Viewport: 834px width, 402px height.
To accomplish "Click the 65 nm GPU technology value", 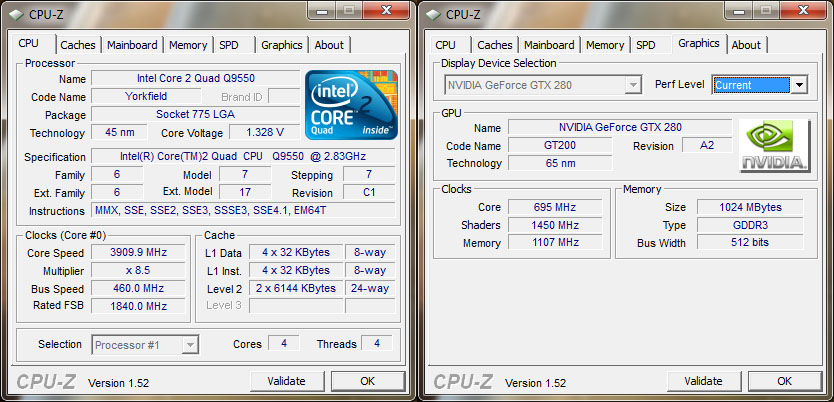I will tap(560, 163).
